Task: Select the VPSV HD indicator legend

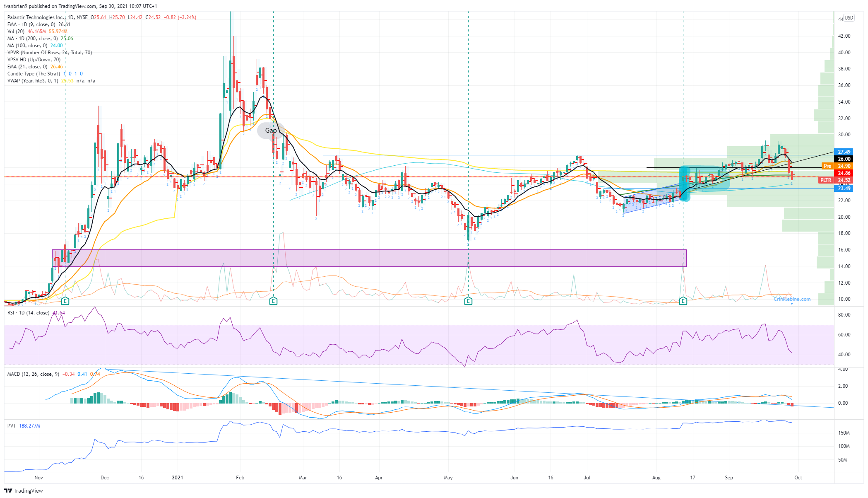Action: [34, 60]
